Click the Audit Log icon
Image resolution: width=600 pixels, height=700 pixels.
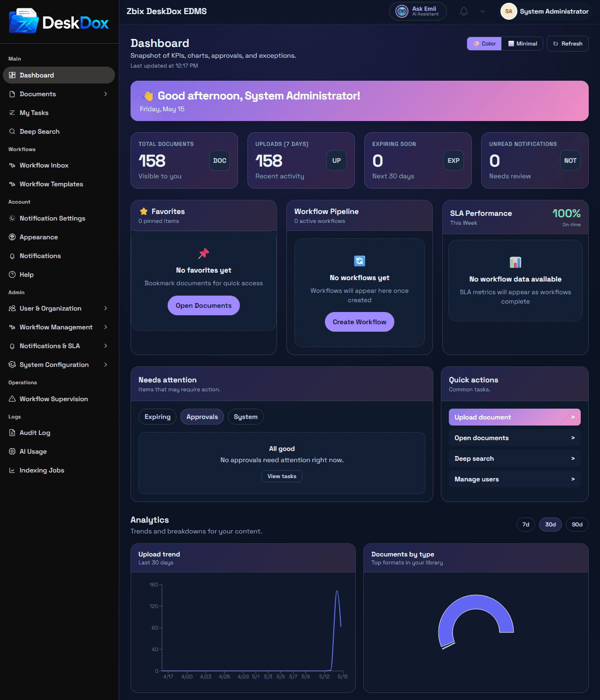click(12, 433)
